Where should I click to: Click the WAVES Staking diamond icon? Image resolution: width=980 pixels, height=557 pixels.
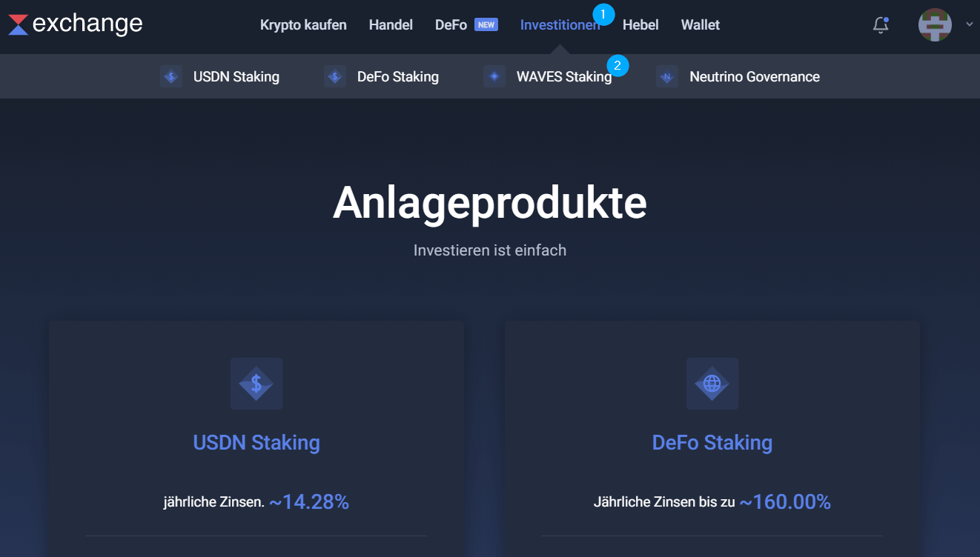[x=494, y=76]
